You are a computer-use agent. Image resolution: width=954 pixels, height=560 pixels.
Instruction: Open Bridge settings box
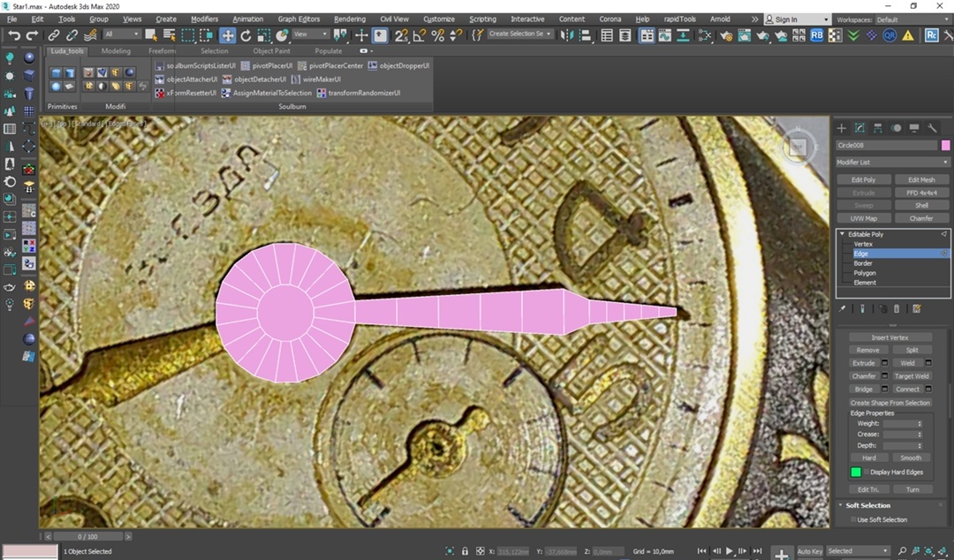[884, 389]
